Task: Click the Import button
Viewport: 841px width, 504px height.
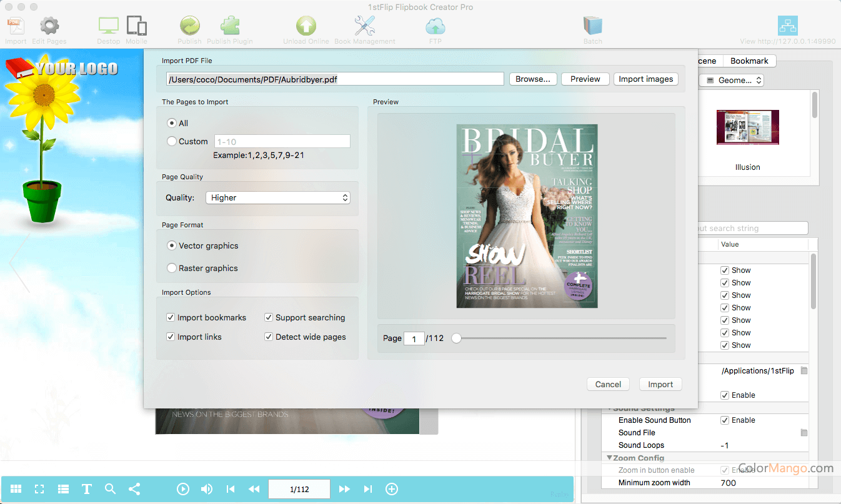Action: pyautogui.click(x=660, y=384)
